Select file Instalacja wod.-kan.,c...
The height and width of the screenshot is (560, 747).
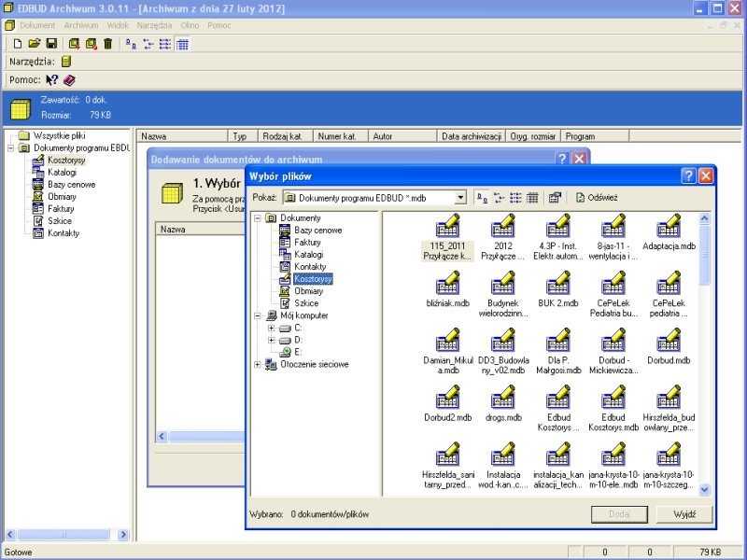pos(503,466)
